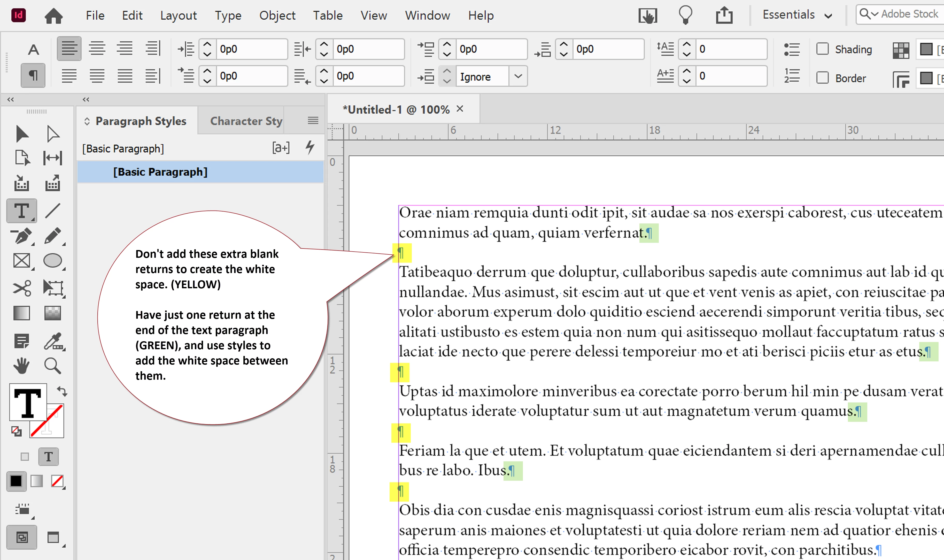Image resolution: width=944 pixels, height=560 pixels.
Task: Select the Zoom tool magnifier
Action: [x=52, y=366]
